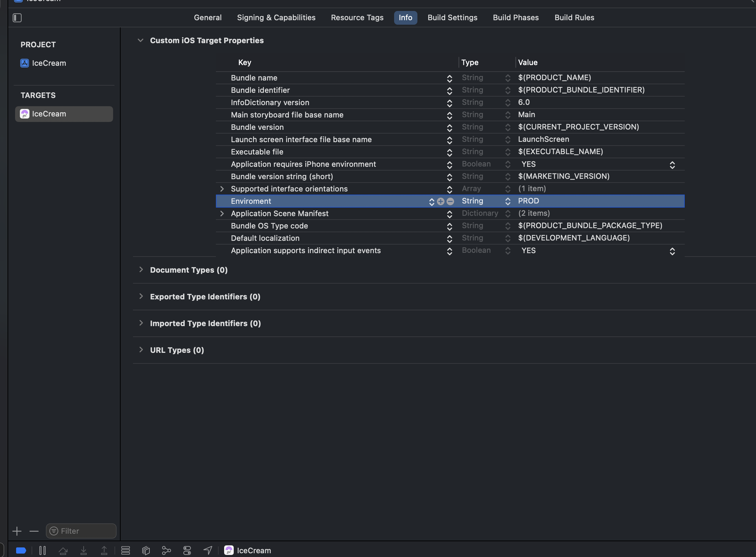Click the Debug View Hierarchy icon
Image resolution: width=756 pixels, height=557 pixels.
(x=146, y=550)
